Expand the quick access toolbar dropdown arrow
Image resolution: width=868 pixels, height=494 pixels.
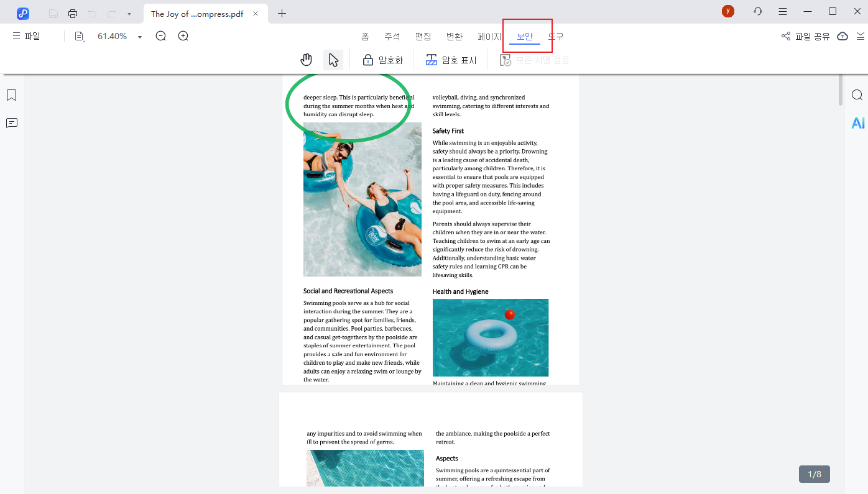coord(129,14)
